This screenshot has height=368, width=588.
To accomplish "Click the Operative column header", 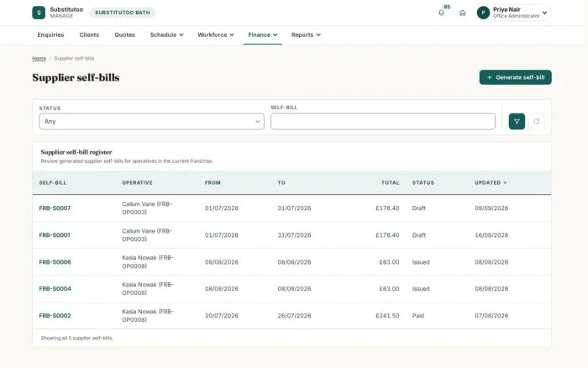I will tap(137, 182).
